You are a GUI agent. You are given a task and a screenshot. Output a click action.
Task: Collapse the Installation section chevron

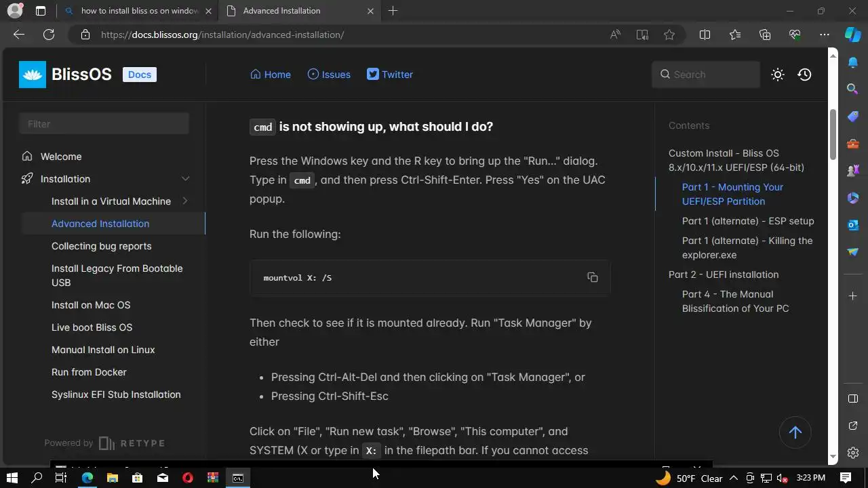[185, 179]
